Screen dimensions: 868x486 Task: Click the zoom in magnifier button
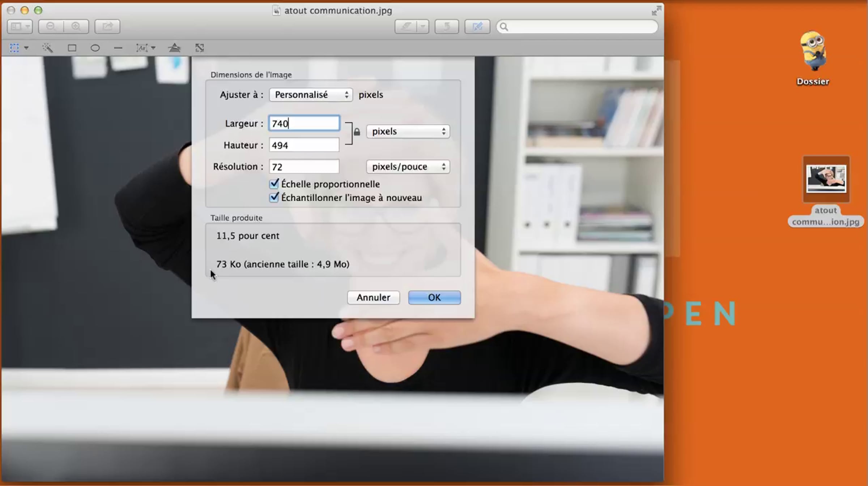[x=76, y=26]
